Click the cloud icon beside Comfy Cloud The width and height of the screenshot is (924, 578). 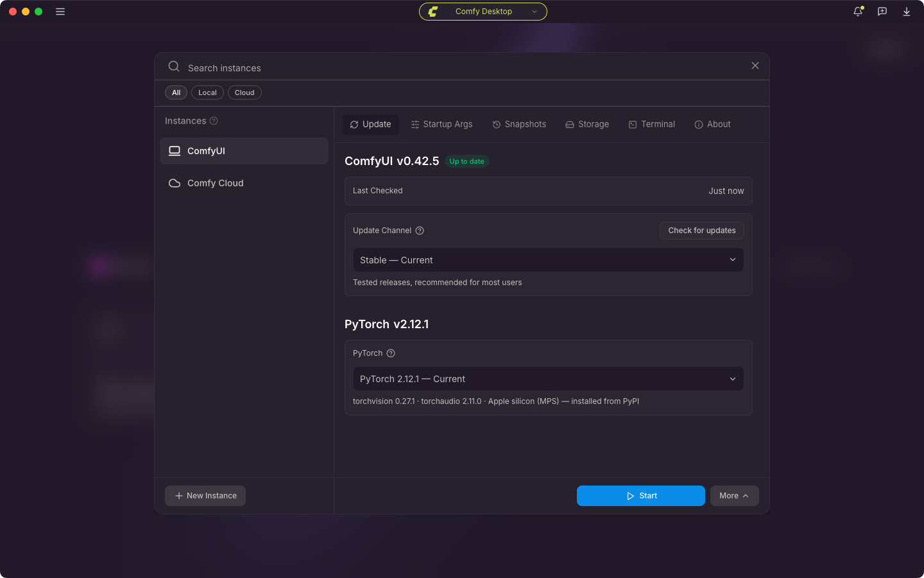pos(175,183)
